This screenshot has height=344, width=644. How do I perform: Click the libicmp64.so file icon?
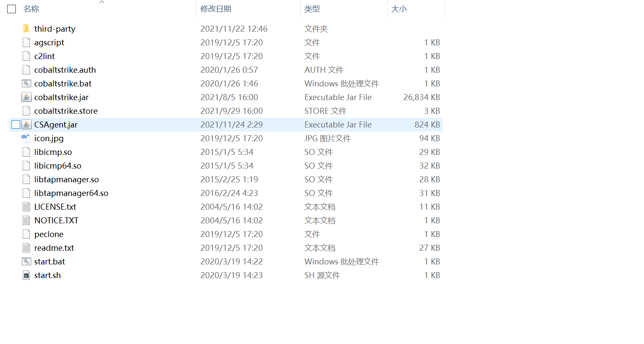point(27,166)
